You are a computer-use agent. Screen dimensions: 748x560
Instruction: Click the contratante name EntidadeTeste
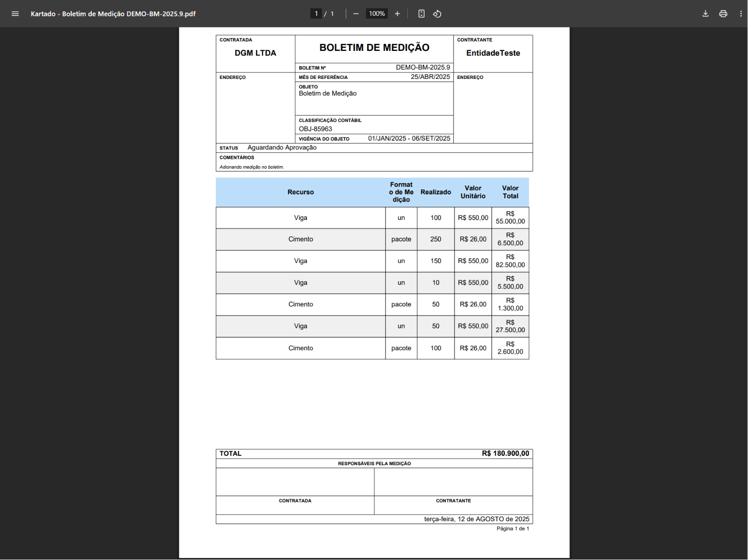click(493, 53)
